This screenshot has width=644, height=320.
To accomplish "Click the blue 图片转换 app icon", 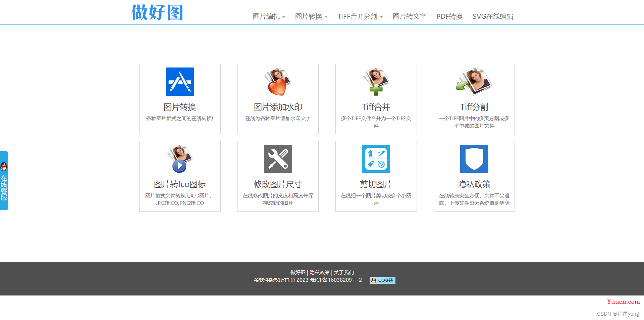I will (x=179, y=82).
